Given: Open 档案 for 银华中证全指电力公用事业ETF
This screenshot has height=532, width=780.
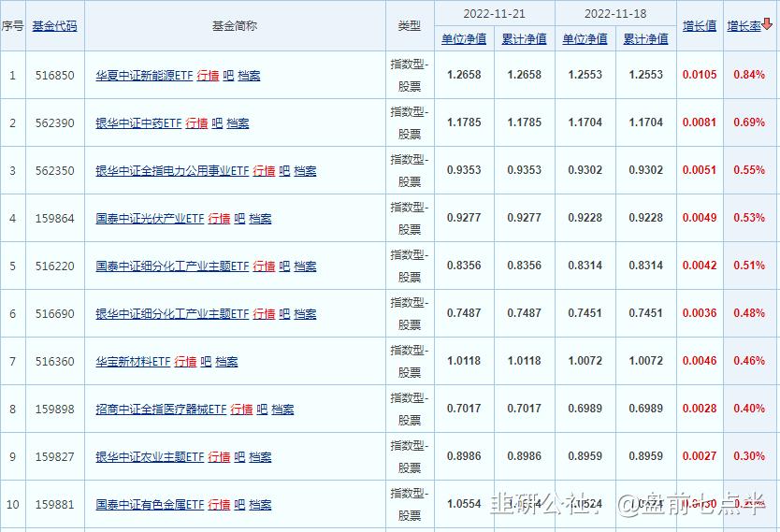Looking at the screenshot, I should 305,171.
